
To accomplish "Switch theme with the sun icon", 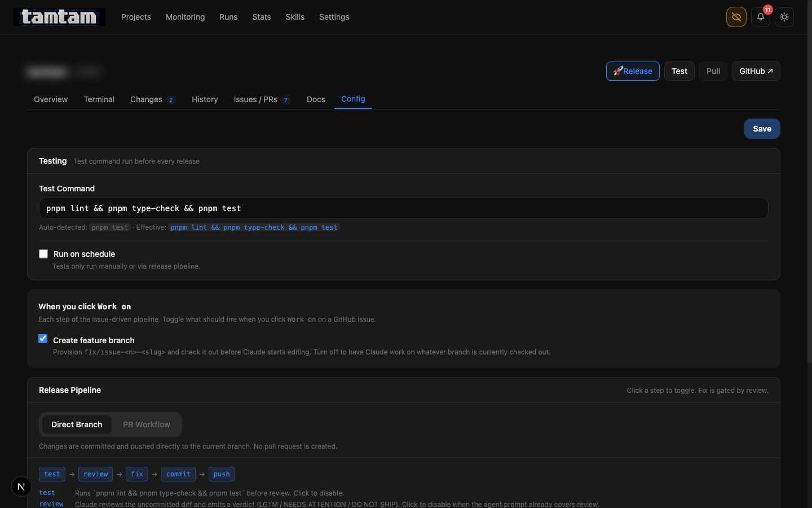I will 784,17.
